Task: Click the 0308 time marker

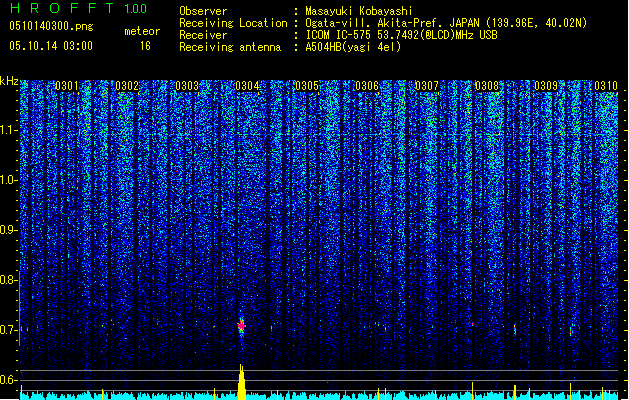Action: (x=487, y=86)
